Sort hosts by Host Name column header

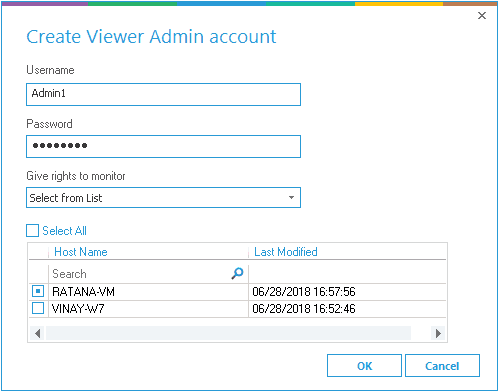81,252
